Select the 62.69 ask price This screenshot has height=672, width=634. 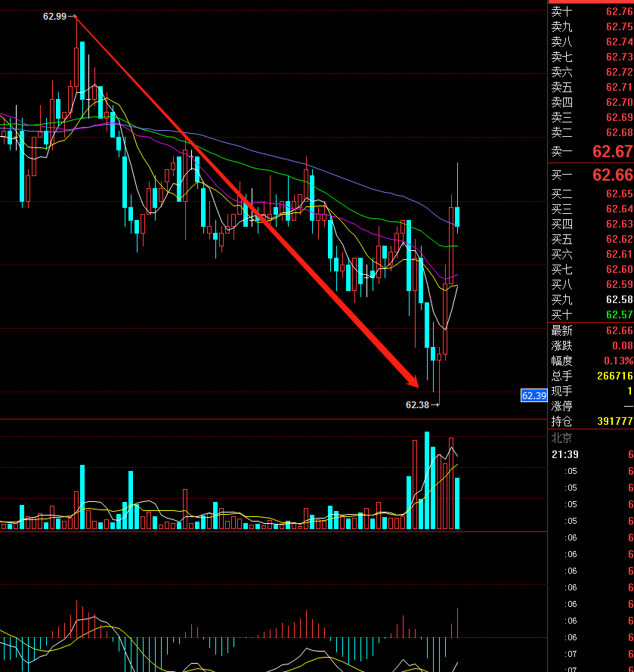pos(620,117)
